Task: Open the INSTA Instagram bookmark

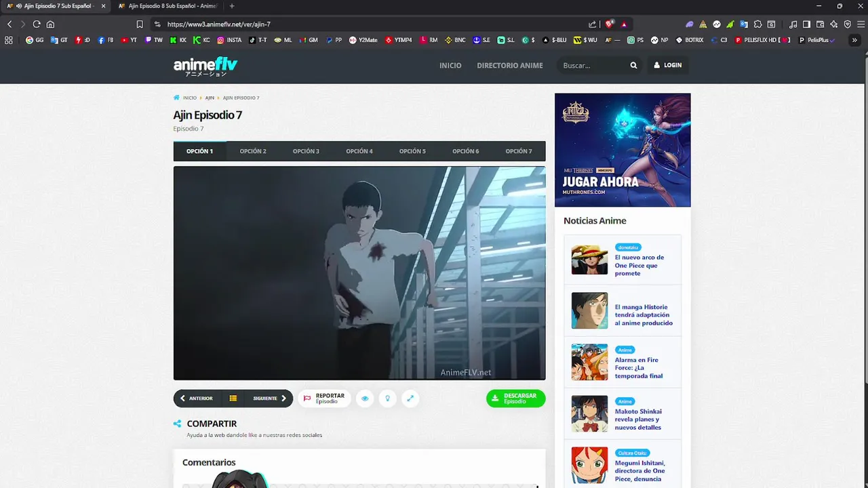Action: (x=229, y=40)
